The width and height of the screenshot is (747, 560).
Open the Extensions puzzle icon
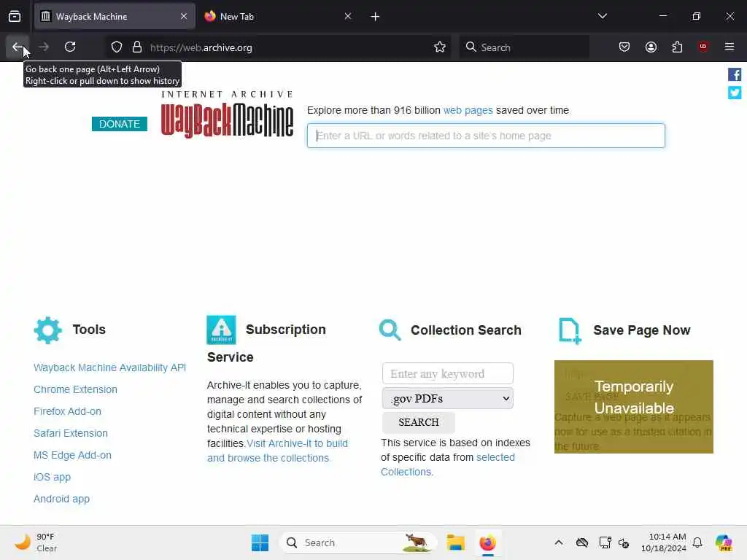click(x=677, y=47)
